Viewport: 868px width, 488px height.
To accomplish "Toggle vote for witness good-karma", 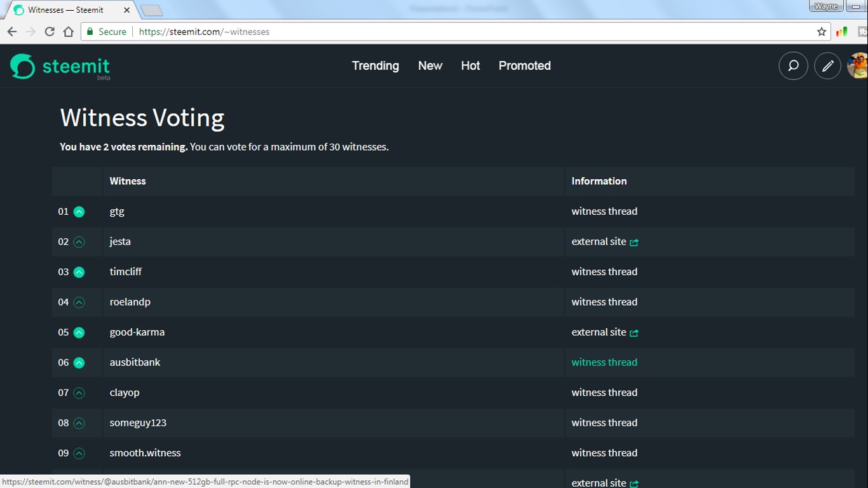I will click(79, 332).
